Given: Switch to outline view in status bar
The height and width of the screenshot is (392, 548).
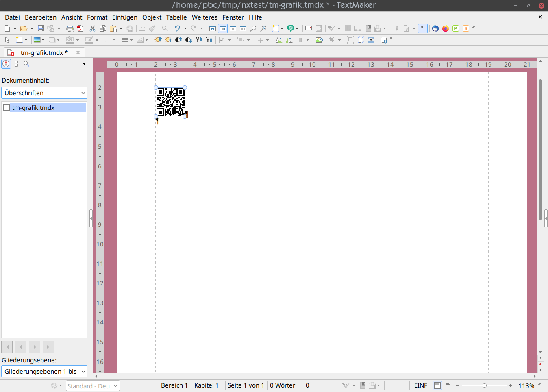Looking at the screenshot, I should pyautogui.click(x=448, y=385).
